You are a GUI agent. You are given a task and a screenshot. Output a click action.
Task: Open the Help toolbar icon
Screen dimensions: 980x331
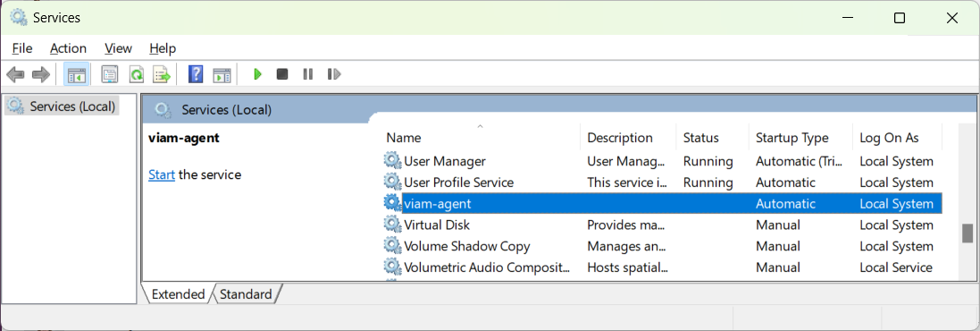click(x=196, y=74)
